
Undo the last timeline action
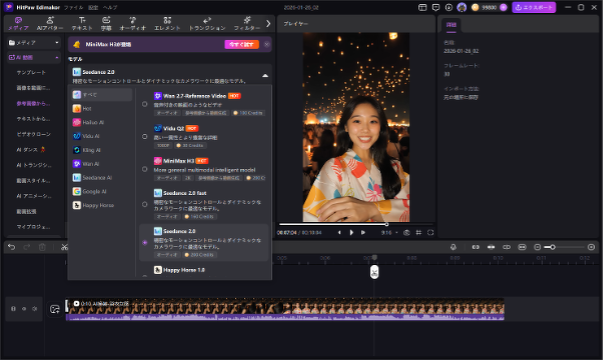tap(12, 247)
